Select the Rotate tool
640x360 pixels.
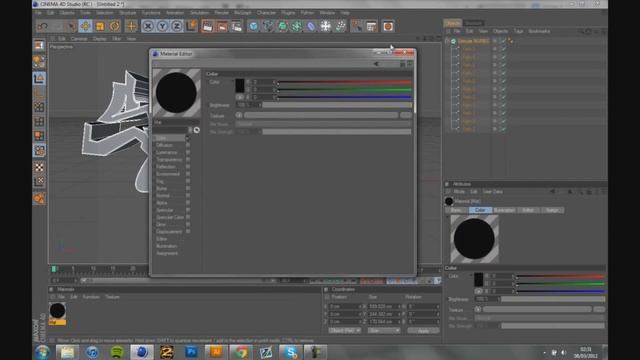click(114, 27)
